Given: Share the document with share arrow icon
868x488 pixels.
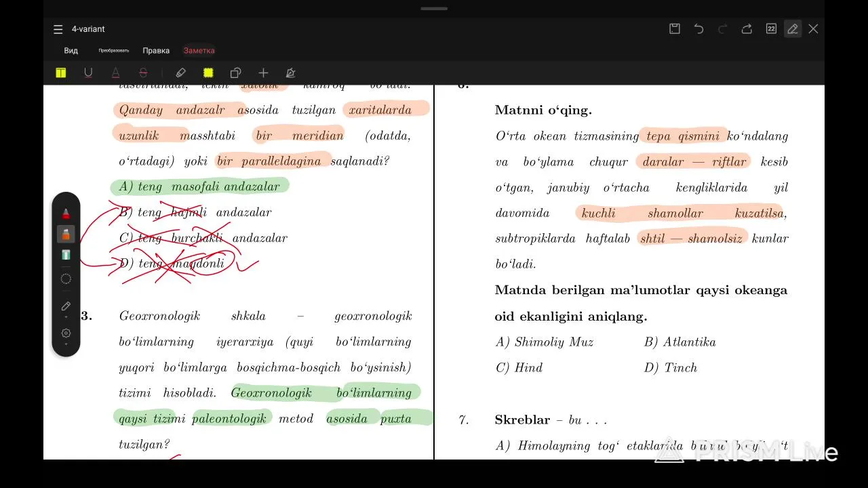Looking at the screenshot, I should pyautogui.click(x=747, y=28).
